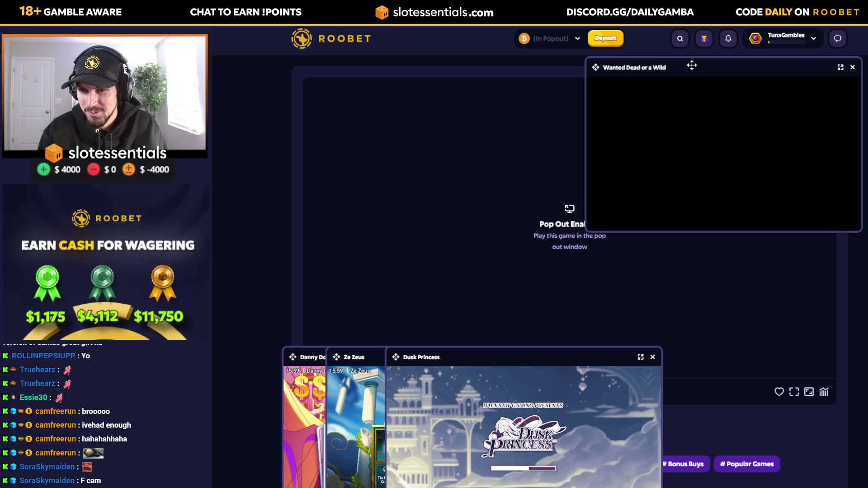Click the Wanted Dead or a Wild title

coord(634,67)
